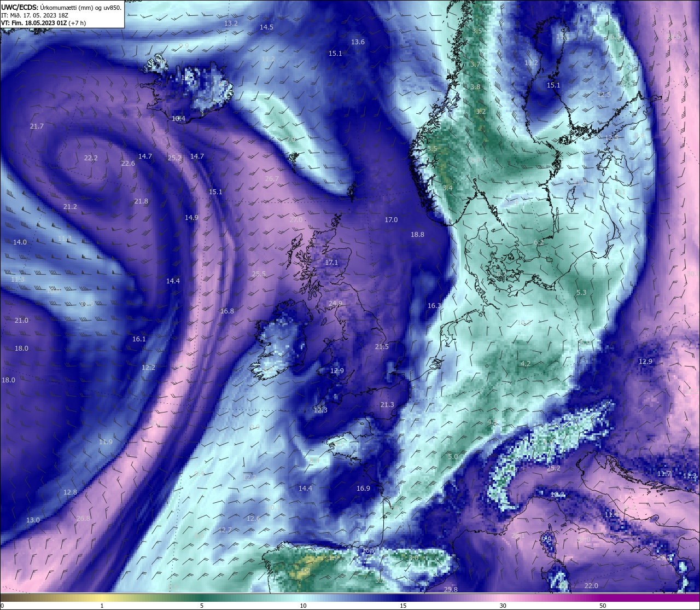Click the map value label '22.2'

tap(91, 158)
